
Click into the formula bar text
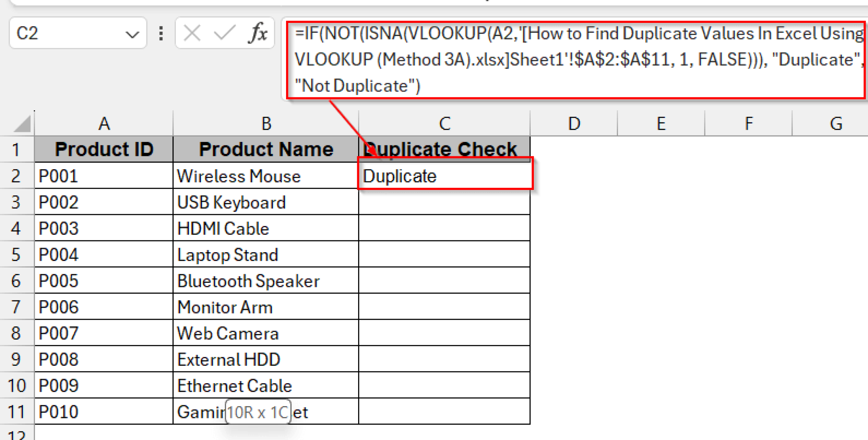tap(551, 59)
